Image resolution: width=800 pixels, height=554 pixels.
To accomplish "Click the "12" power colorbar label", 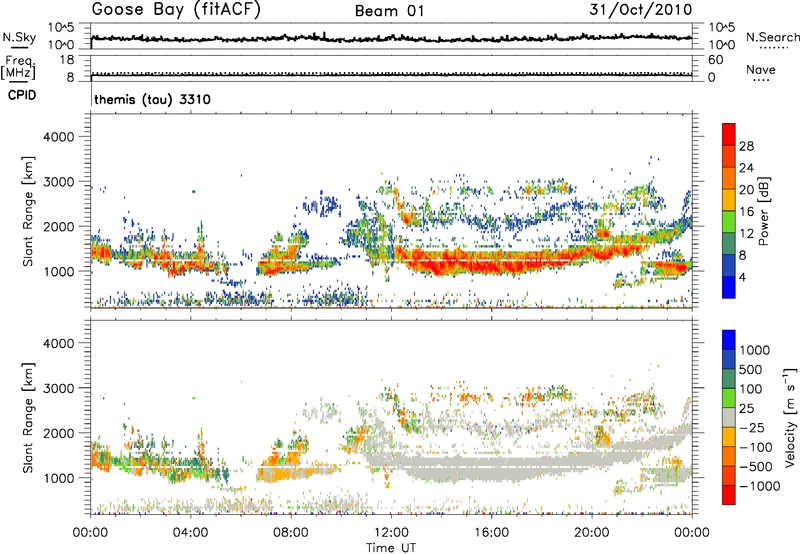I will click(746, 234).
